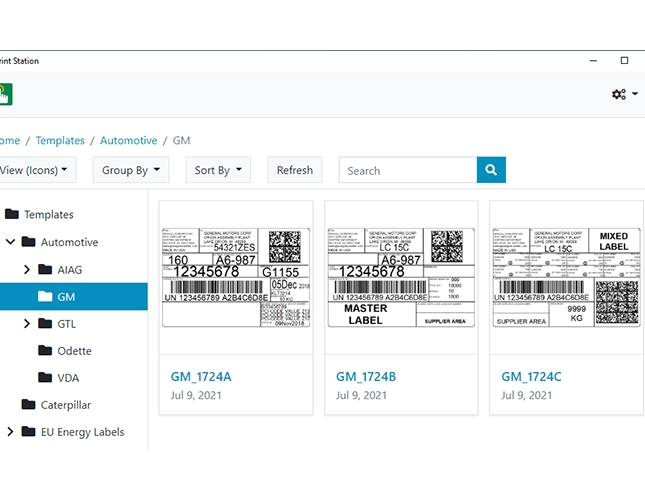The width and height of the screenshot is (645, 500).
Task: Expand the AIAG tree node arrow
Action: coord(27,269)
